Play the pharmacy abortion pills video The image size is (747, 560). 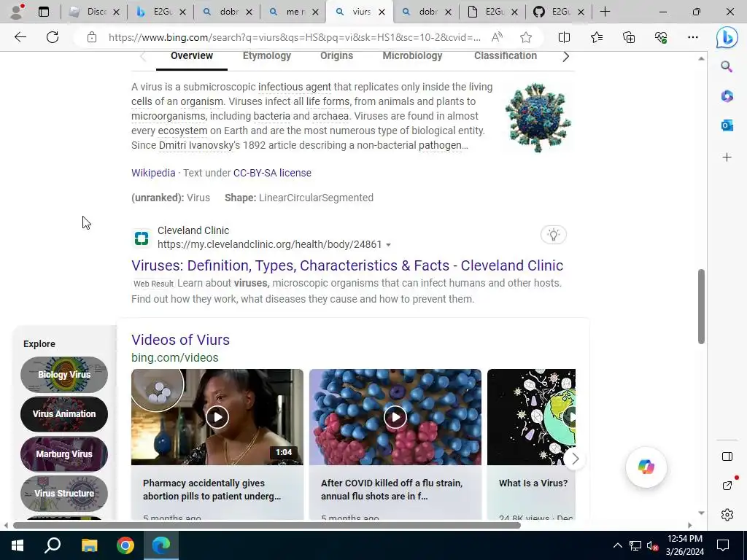tap(217, 417)
